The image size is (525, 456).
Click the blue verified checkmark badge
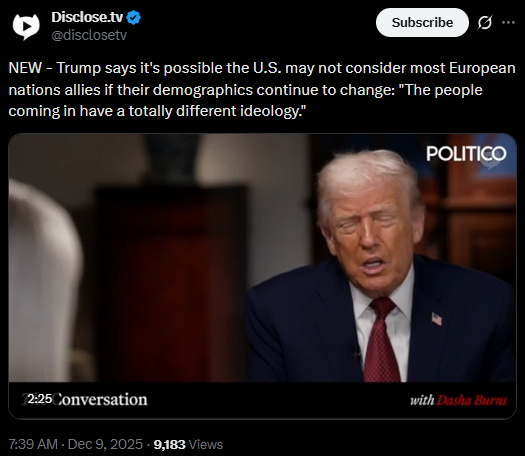tap(134, 17)
